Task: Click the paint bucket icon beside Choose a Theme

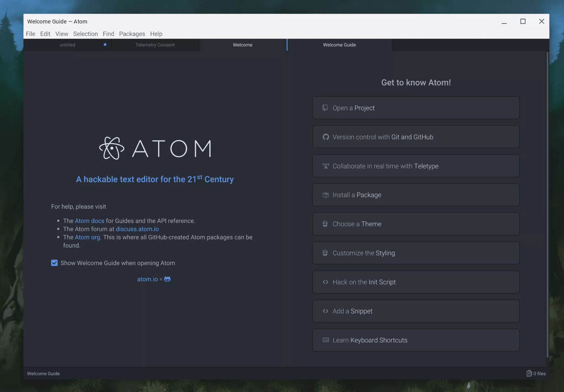Action: (325, 224)
